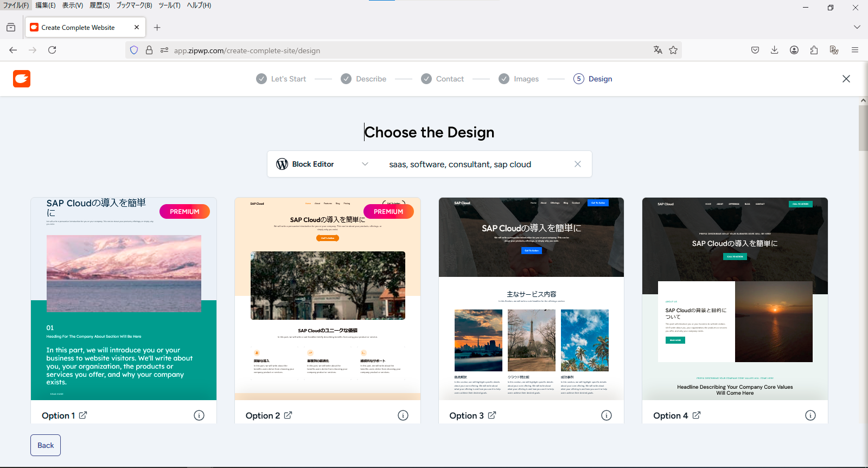Select Option 4 template thumbnail
Viewport: 868px width, 468px height.
[x=735, y=299]
